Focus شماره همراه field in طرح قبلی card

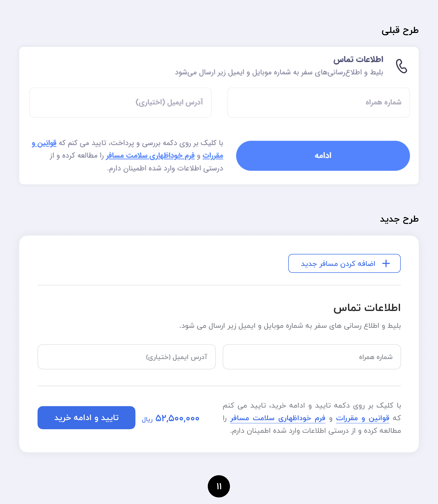(x=319, y=102)
